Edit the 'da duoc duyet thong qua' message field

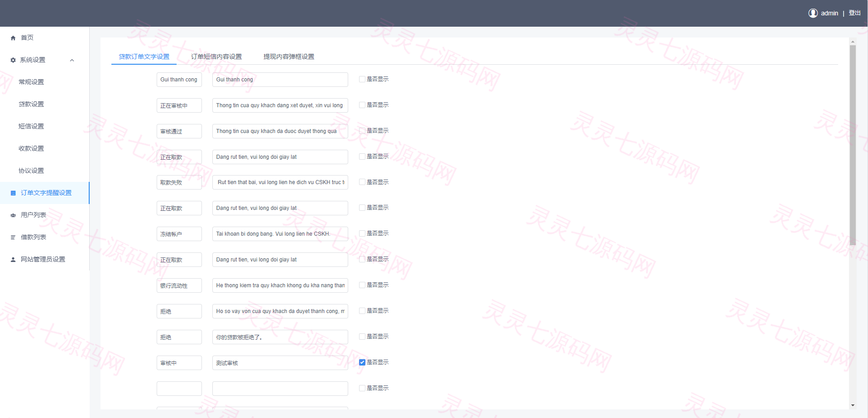coord(280,131)
